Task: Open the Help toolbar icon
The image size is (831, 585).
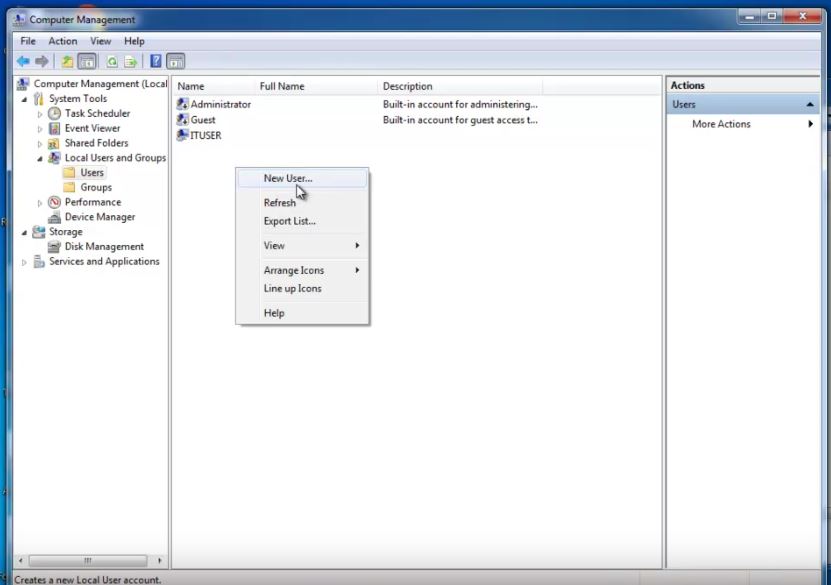Action: 156,61
